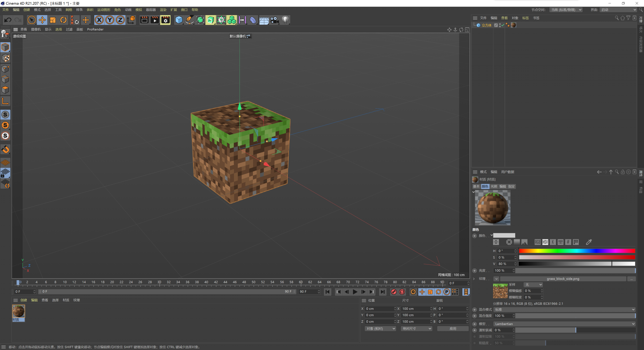
Task: Open the 绝对尺寸 size dropdown
Action: point(416,329)
